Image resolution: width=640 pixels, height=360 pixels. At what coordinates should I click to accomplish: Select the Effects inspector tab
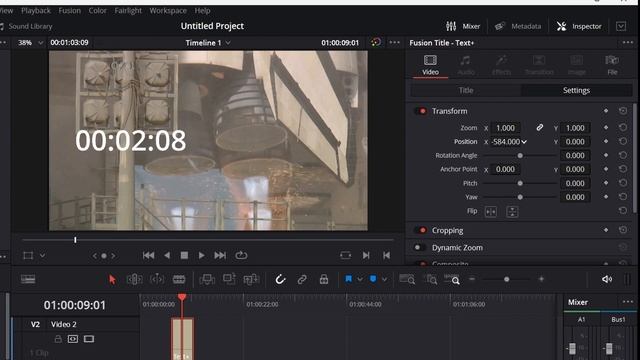pyautogui.click(x=501, y=65)
